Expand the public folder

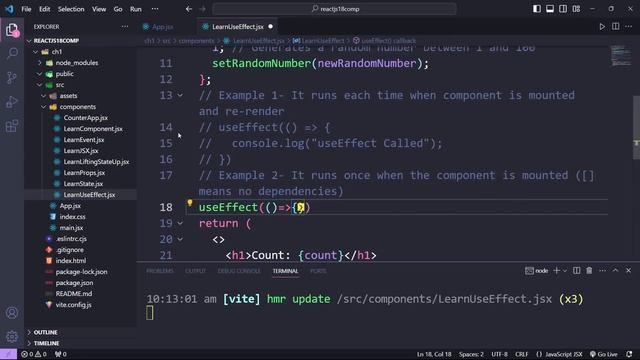[40, 74]
